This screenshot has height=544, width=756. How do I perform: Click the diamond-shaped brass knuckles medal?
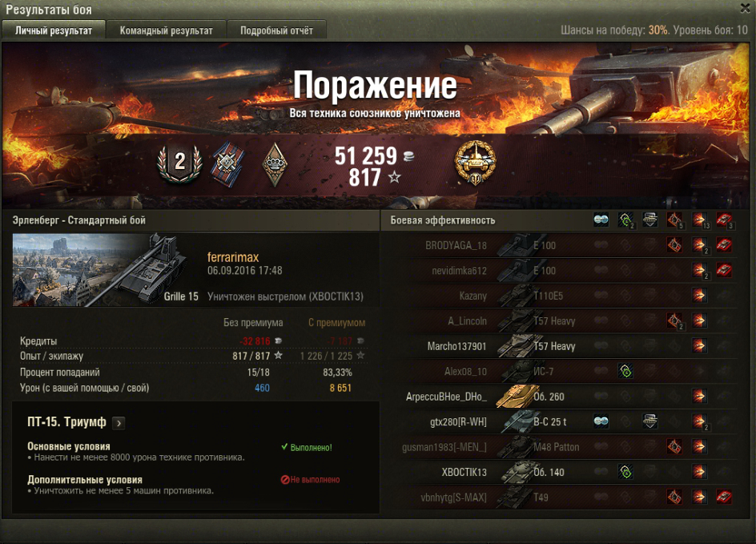point(275,164)
